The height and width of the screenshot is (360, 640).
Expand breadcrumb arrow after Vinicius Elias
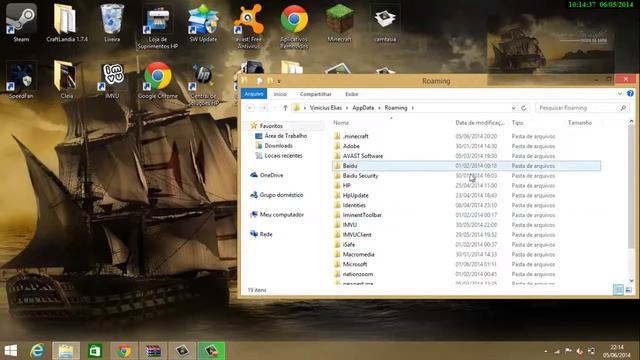[347, 108]
